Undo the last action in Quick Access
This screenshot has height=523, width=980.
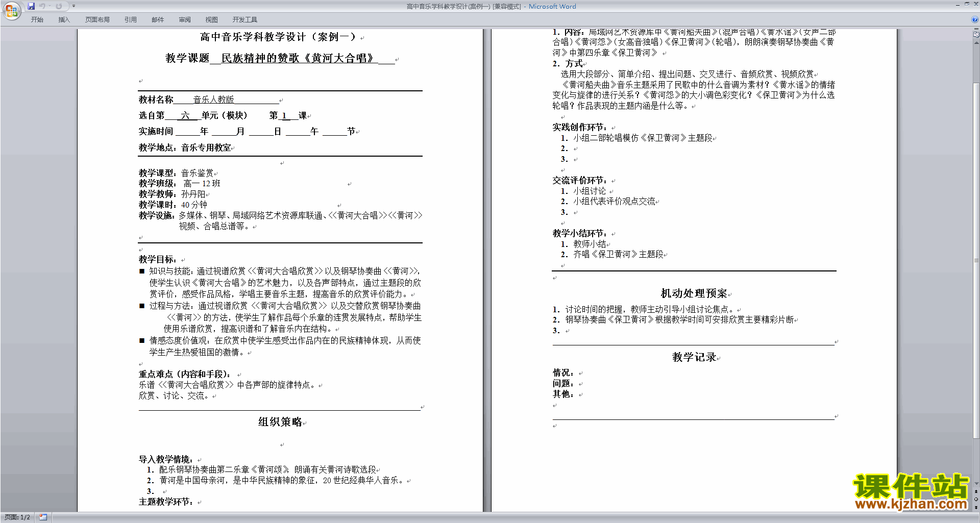[42, 6]
